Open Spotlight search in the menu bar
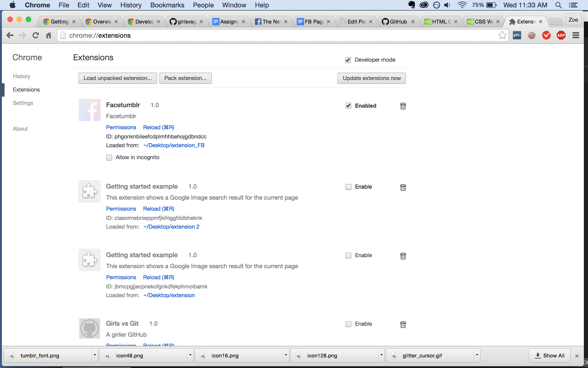 (x=558, y=5)
